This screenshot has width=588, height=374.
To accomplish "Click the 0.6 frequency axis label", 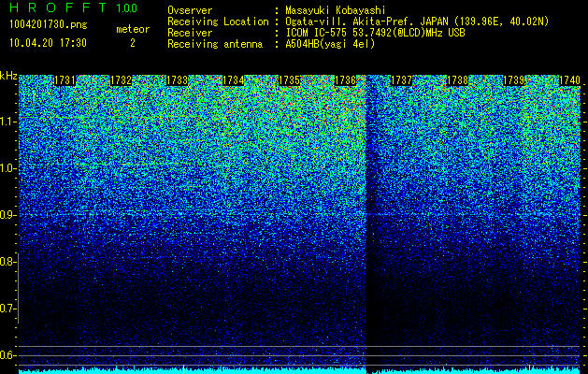I will (7, 355).
